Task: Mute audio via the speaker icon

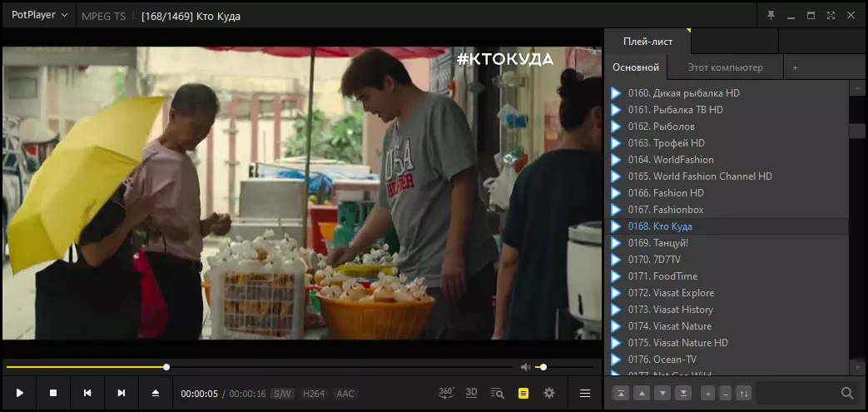Action: 525,367
